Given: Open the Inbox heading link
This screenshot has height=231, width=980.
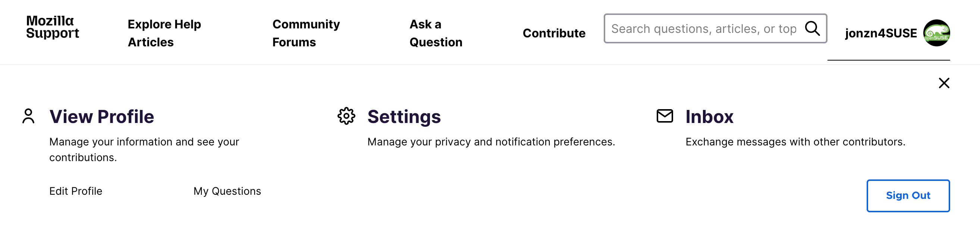Looking at the screenshot, I should [709, 117].
